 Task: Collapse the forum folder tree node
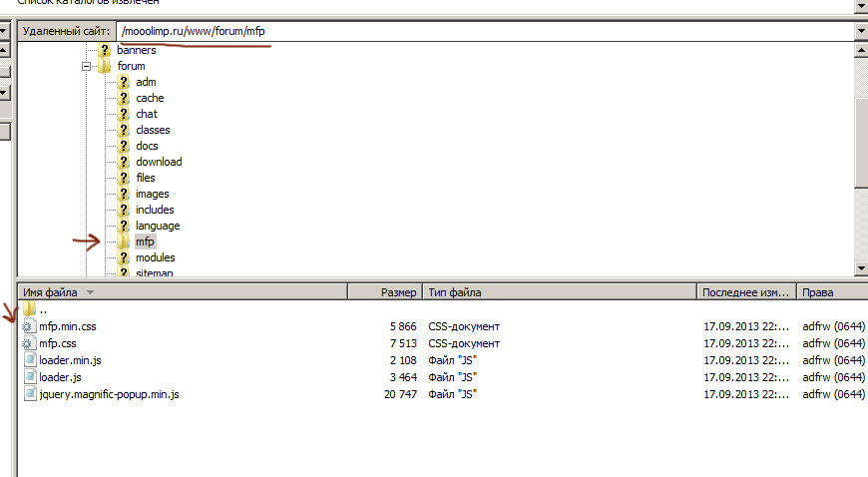[x=88, y=66]
